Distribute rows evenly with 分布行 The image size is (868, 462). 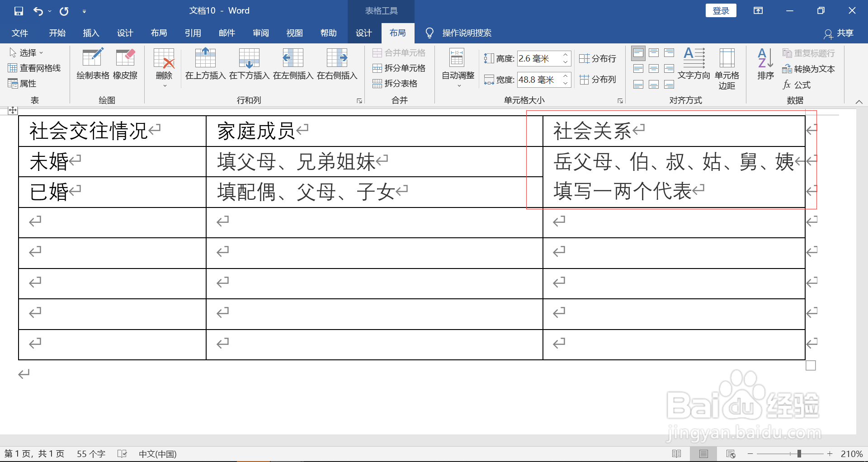pos(598,58)
